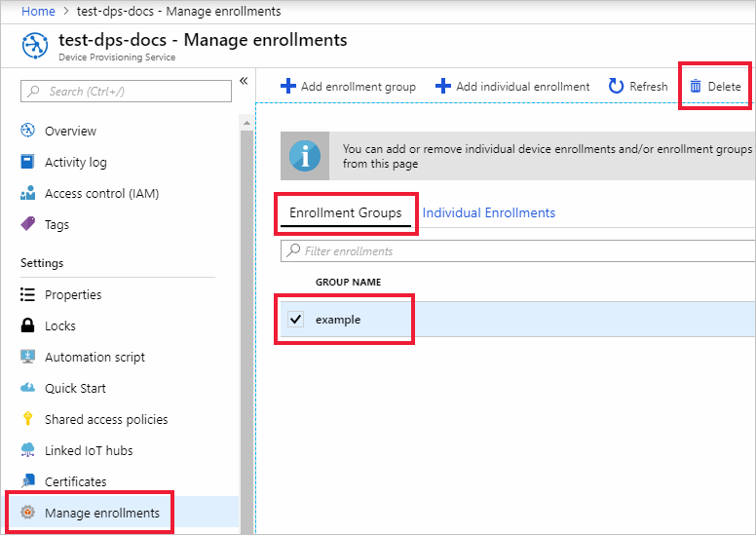Click Add individual enrollment button
This screenshot has width=756, height=535.
(x=512, y=87)
